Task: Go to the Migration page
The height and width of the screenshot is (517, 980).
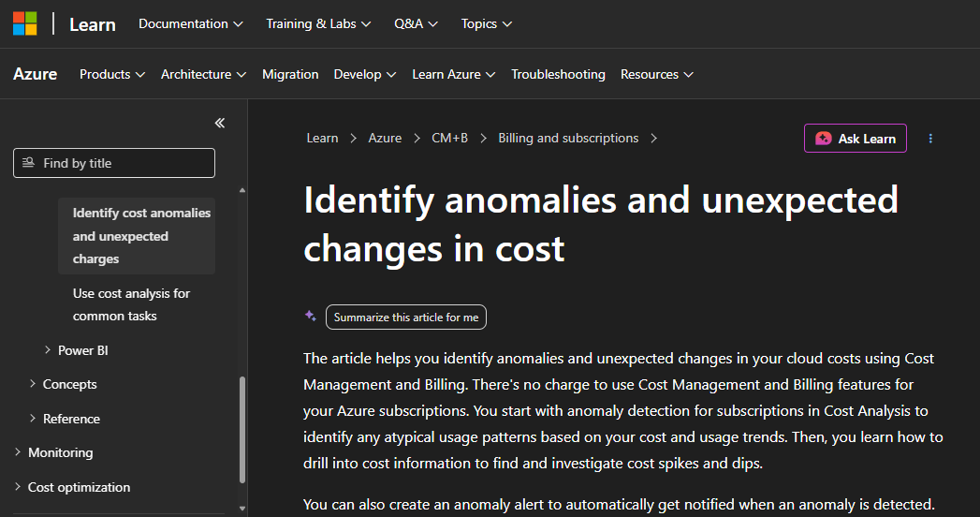Action: tap(290, 74)
